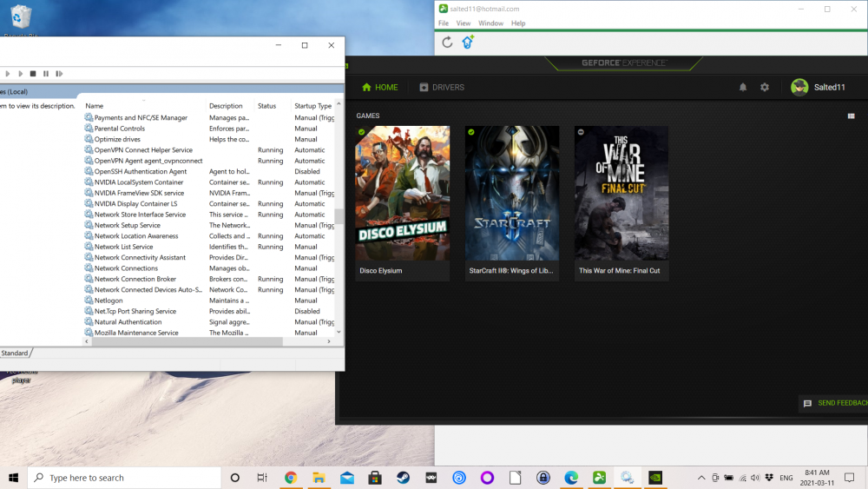Switch to the DRIVERS tab in GeForce Experience
This screenshot has width=868, height=489.
pos(442,88)
